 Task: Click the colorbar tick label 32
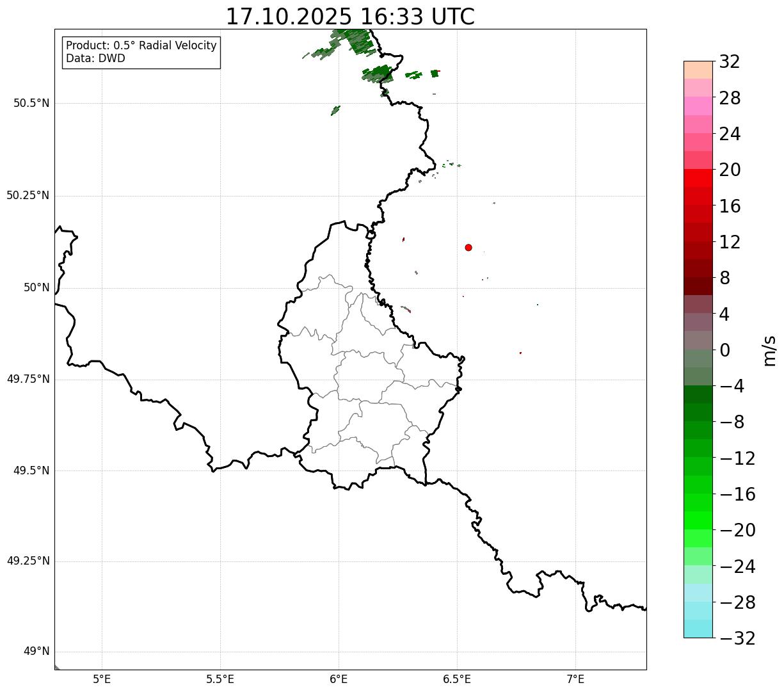[x=730, y=62]
